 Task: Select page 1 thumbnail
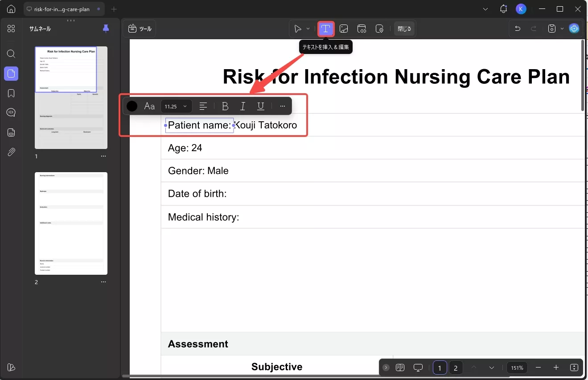pos(71,98)
